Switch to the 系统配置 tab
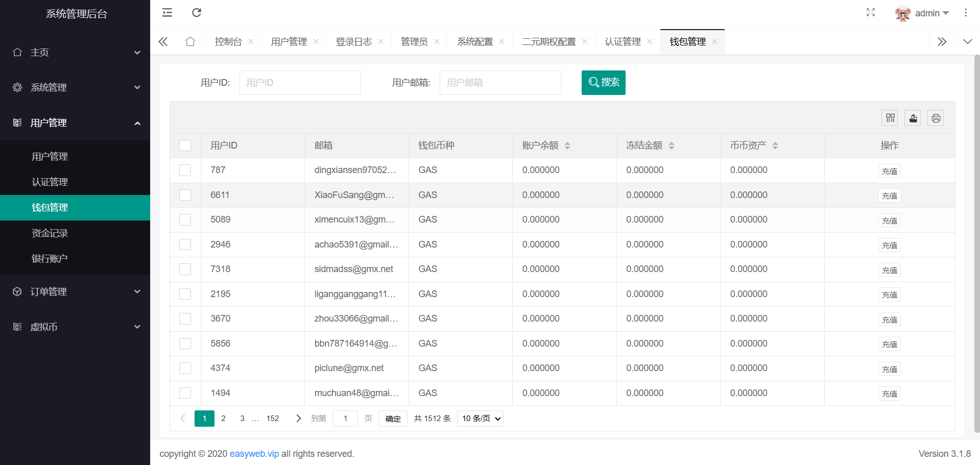This screenshot has height=465, width=980. tap(474, 42)
